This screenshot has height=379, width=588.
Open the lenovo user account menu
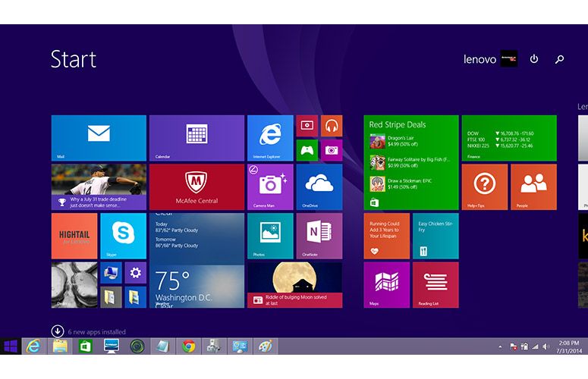(x=490, y=59)
